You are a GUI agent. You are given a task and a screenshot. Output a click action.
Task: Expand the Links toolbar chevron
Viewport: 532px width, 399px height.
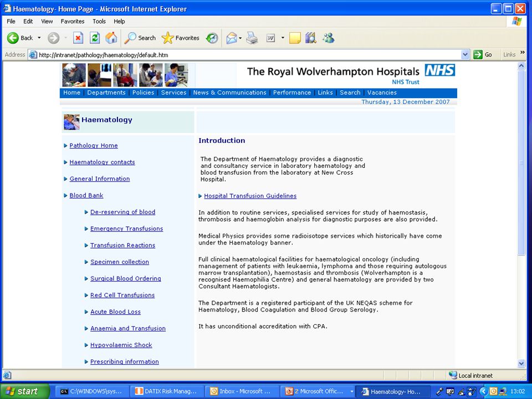click(523, 52)
